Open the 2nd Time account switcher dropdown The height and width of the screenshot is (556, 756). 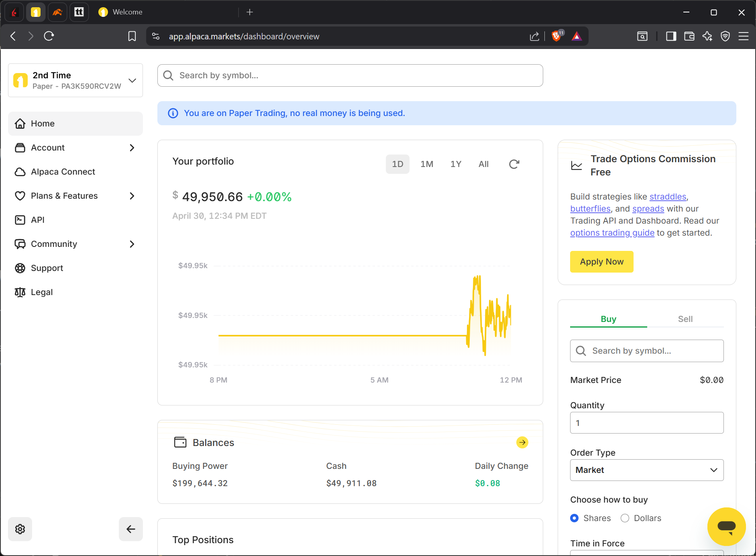click(75, 80)
